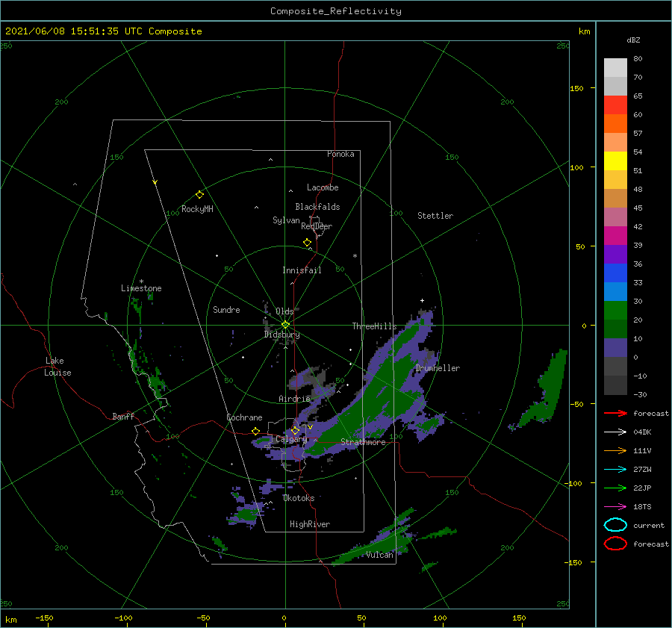
Task: Click the Innisfail label
Action: 302,270
